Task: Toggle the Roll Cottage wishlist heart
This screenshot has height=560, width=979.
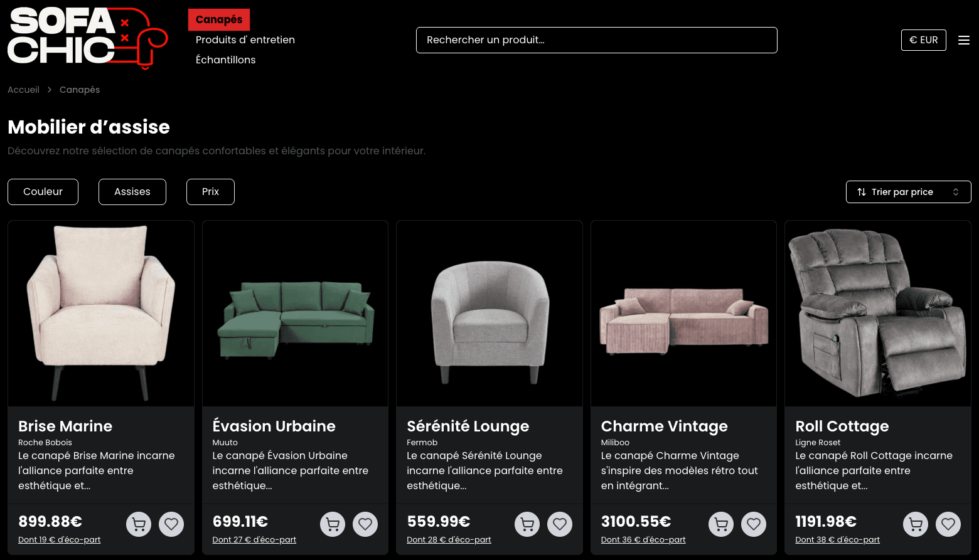Action: [948, 524]
